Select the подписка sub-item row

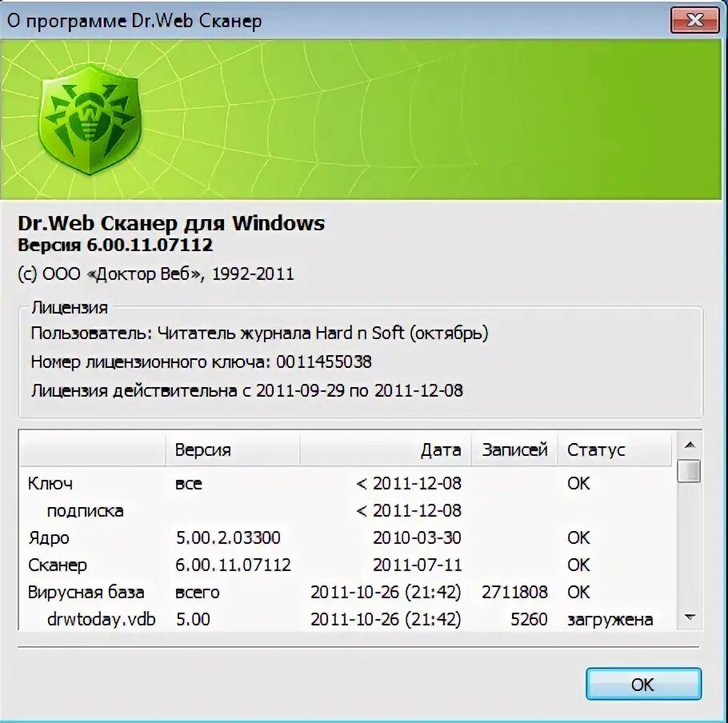(x=347, y=510)
